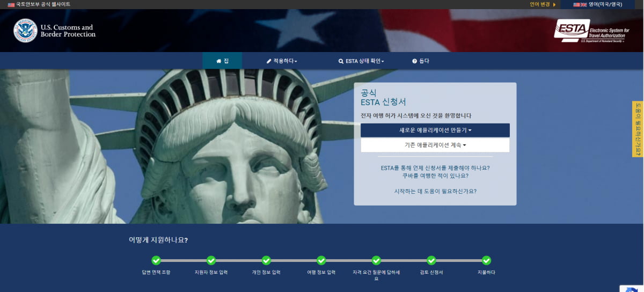Open 언어 변경 language selector
The width and height of the screenshot is (644, 292).
pos(543,4)
